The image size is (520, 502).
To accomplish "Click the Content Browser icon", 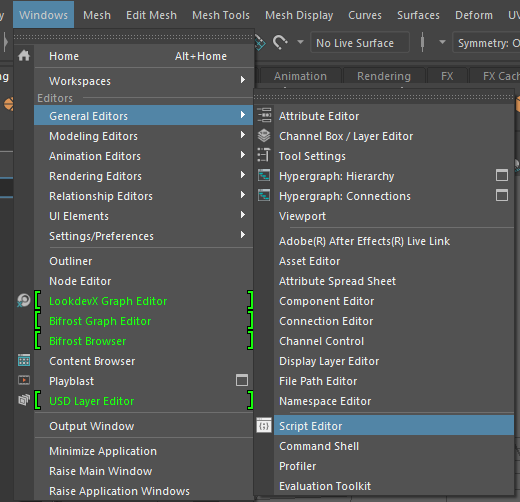I will (x=24, y=360).
